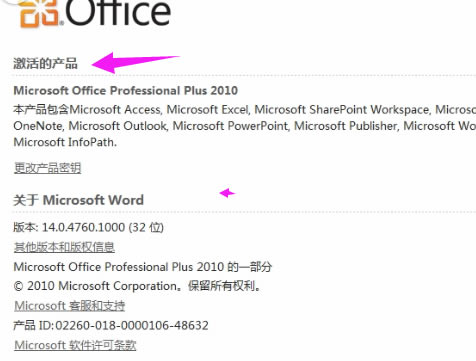Click Microsoft Excel in the product list

click(x=208, y=109)
